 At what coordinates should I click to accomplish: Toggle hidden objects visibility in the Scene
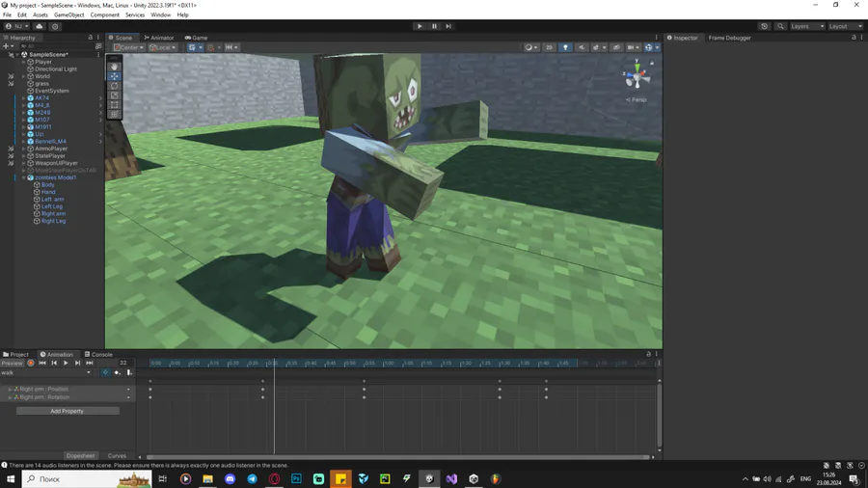pyautogui.click(x=616, y=47)
